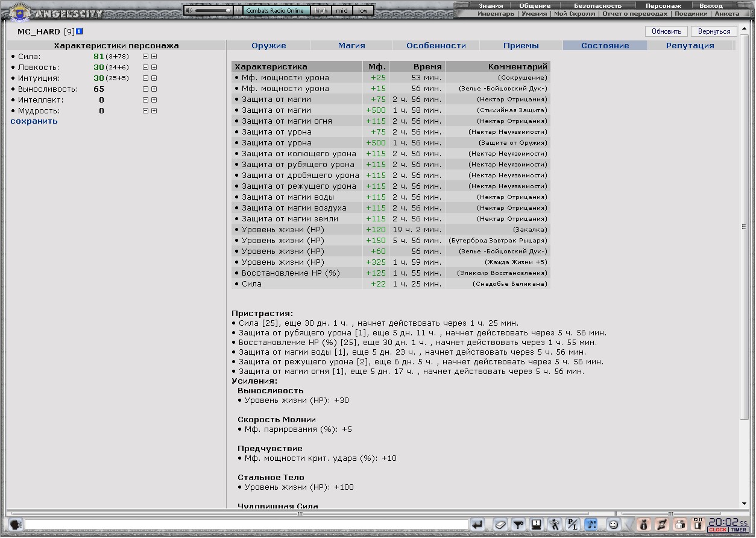Decrease Выносливость with minus button
The width and height of the screenshot is (756, 538).
tap(145, 89)
